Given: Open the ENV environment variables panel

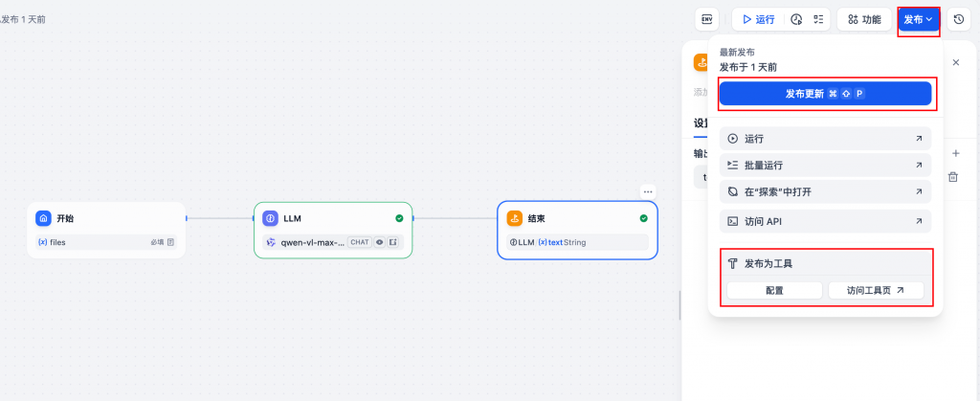Looking at the screenshot, I should 707,19.
